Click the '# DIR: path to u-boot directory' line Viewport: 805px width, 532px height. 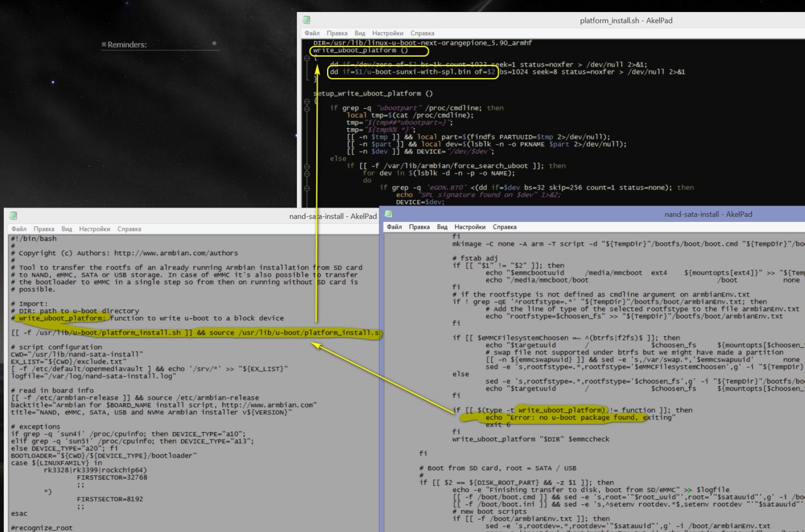[x=75, y=311]
